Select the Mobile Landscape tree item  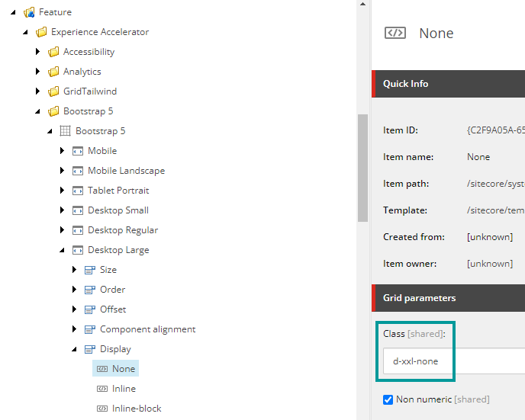126,171
